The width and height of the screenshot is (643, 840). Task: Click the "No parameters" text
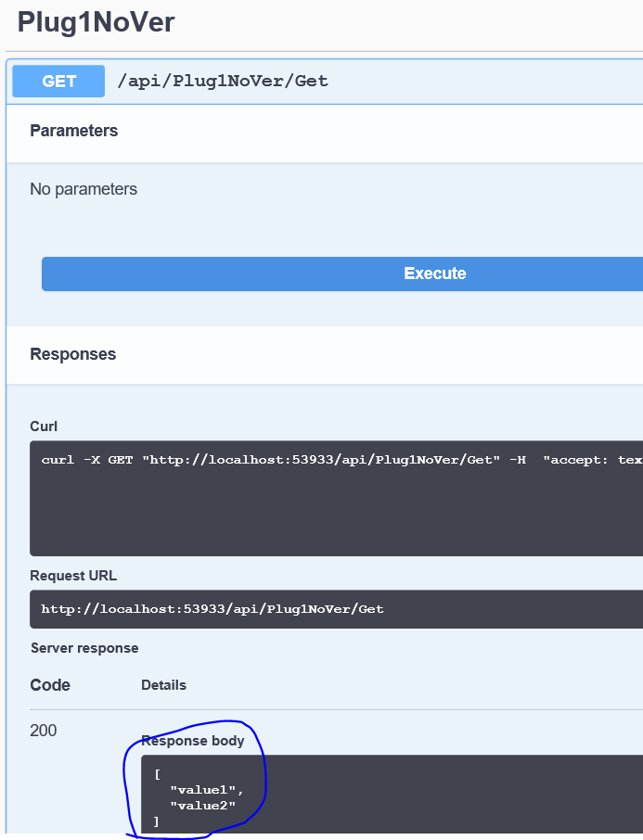pos(84,189)
